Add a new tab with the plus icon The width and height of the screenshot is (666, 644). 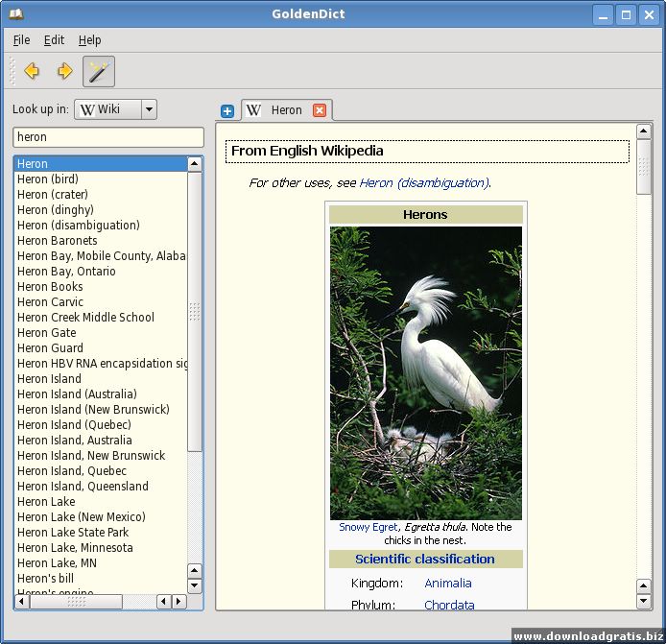[x=227, y=111]
